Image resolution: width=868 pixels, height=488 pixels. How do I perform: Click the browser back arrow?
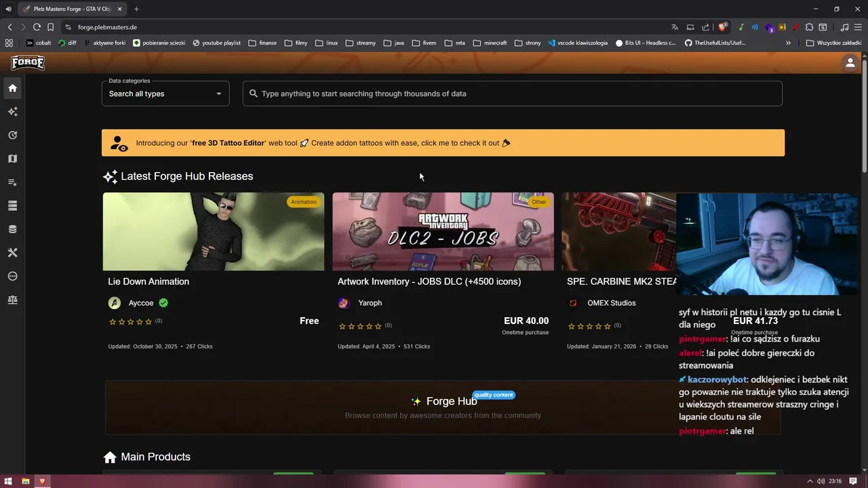9,27
